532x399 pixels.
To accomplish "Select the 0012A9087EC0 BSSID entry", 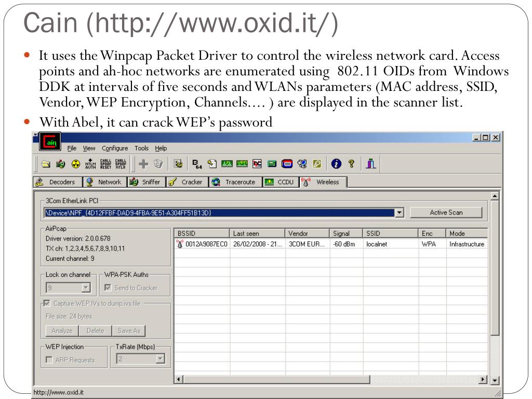I will (206, 244).
